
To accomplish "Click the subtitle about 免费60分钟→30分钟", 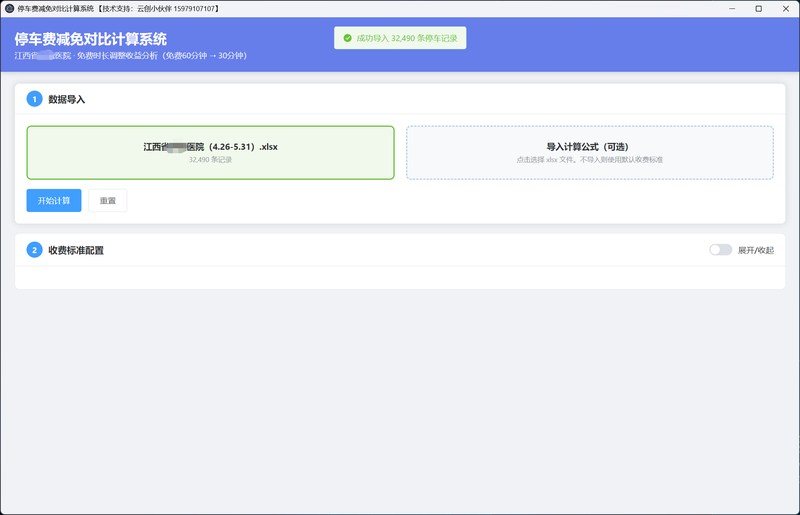I will pos(131,56).
